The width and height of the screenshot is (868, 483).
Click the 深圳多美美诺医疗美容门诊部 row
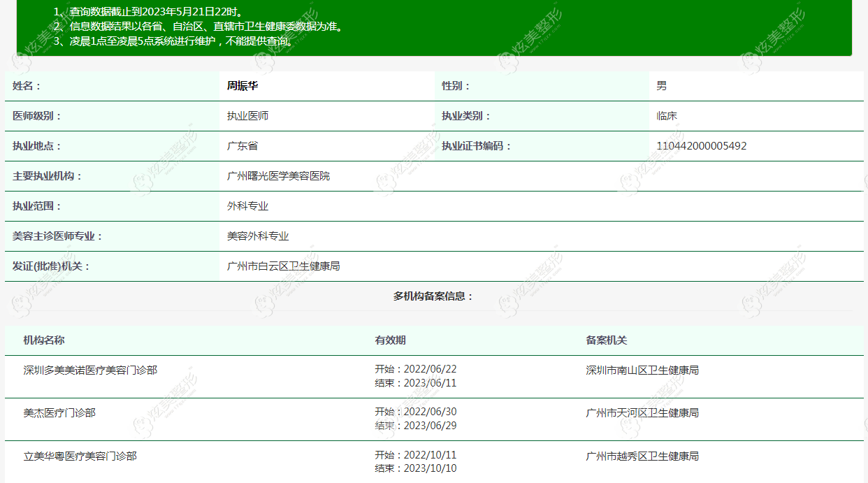click(x=434, y=377)
